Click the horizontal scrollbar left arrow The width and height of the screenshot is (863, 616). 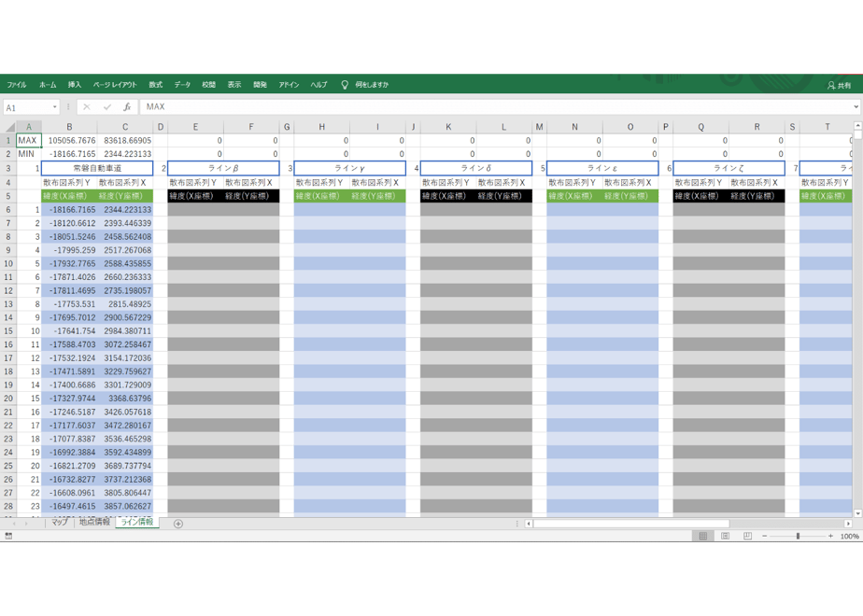tap(529, 524)
